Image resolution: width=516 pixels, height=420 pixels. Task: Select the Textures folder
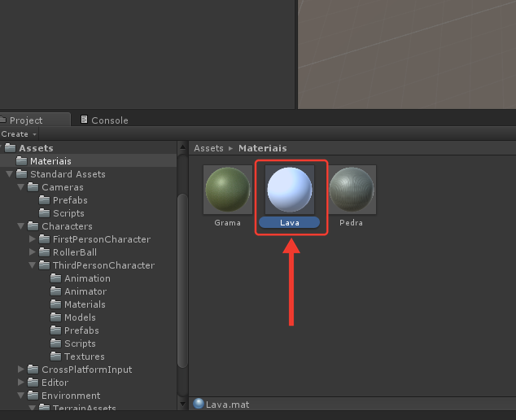(77, 357)
